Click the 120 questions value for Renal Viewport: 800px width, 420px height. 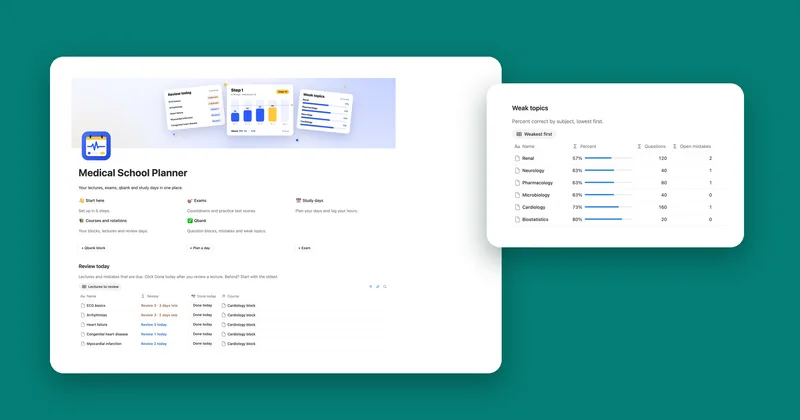(x=662, y=158)
